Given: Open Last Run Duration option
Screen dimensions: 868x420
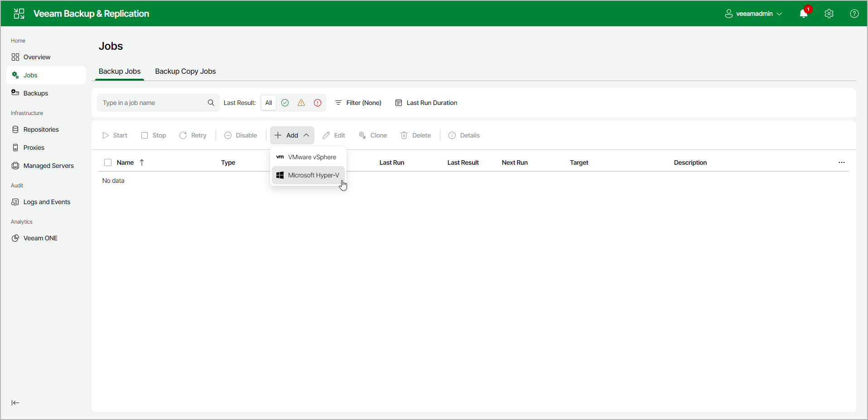Looking at the screenshot, I should pyautogui.click(x=426, y=103).
